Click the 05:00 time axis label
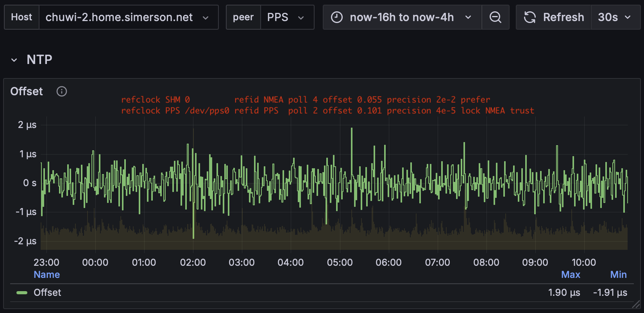 coord(340,262)
